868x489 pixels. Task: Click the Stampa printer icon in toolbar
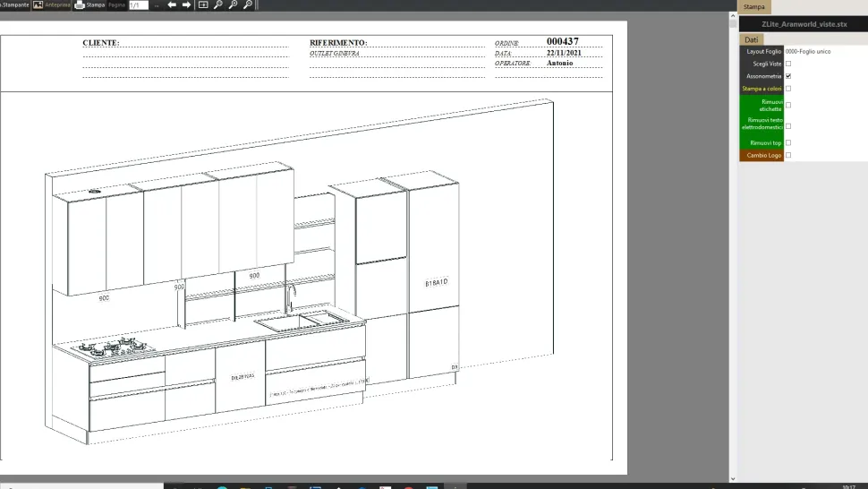(80, 4)
